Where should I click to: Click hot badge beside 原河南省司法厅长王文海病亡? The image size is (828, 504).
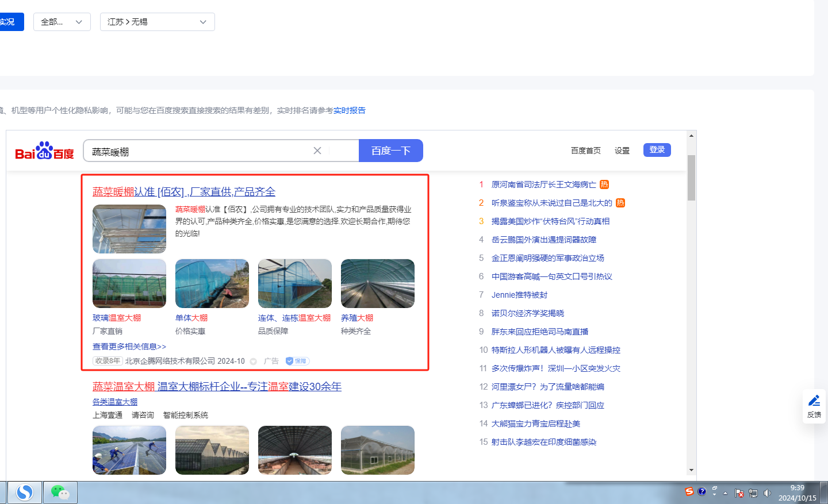pyautogui.click(x=604, y=184)
